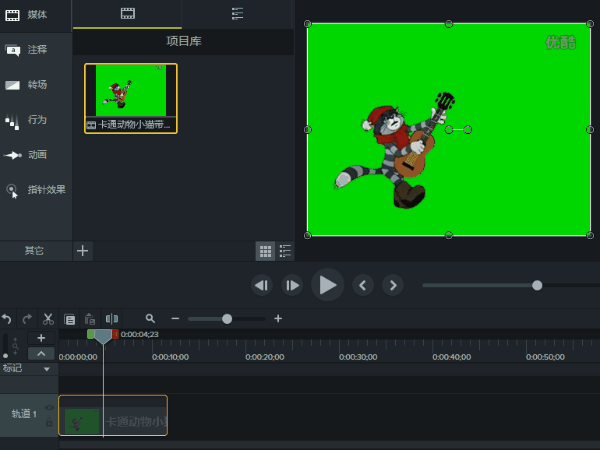
Task: Open the 媒体 (Media) sidebar tab
Action: [x=35, y=15]
